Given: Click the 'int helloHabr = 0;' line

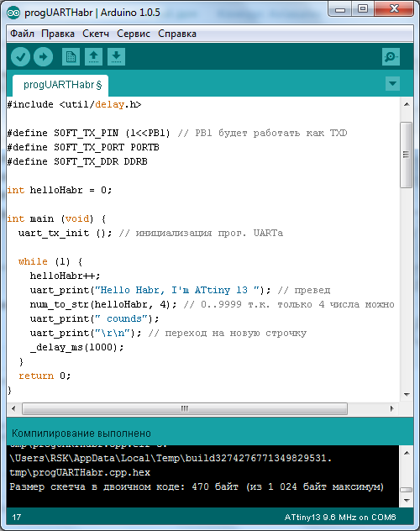Looking at the screenshot, I should point(60,190).
